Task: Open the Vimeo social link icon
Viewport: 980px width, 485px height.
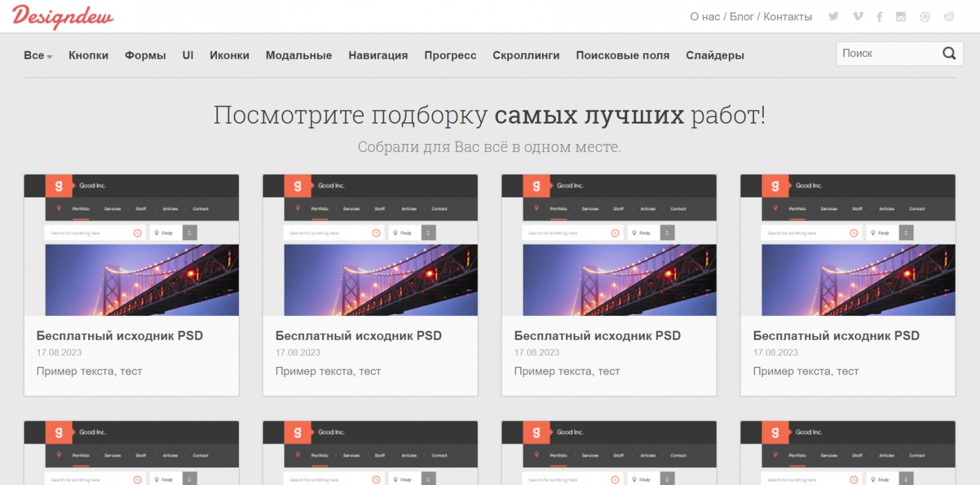Action: (858, 17)
